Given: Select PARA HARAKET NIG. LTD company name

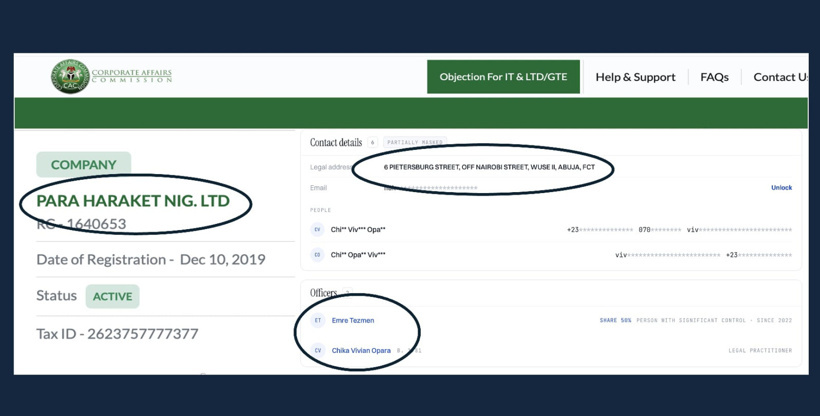Looking at the screenshot, I should pos(133,201).
